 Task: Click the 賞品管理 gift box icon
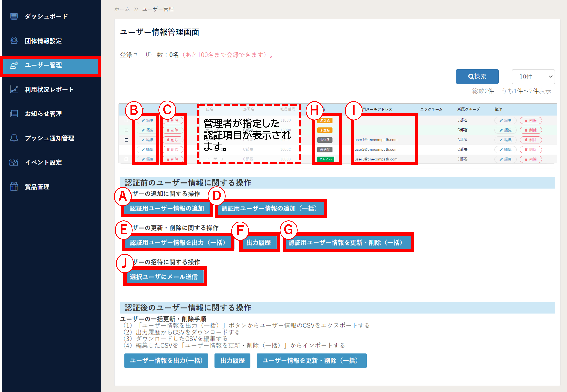(14, 187)
